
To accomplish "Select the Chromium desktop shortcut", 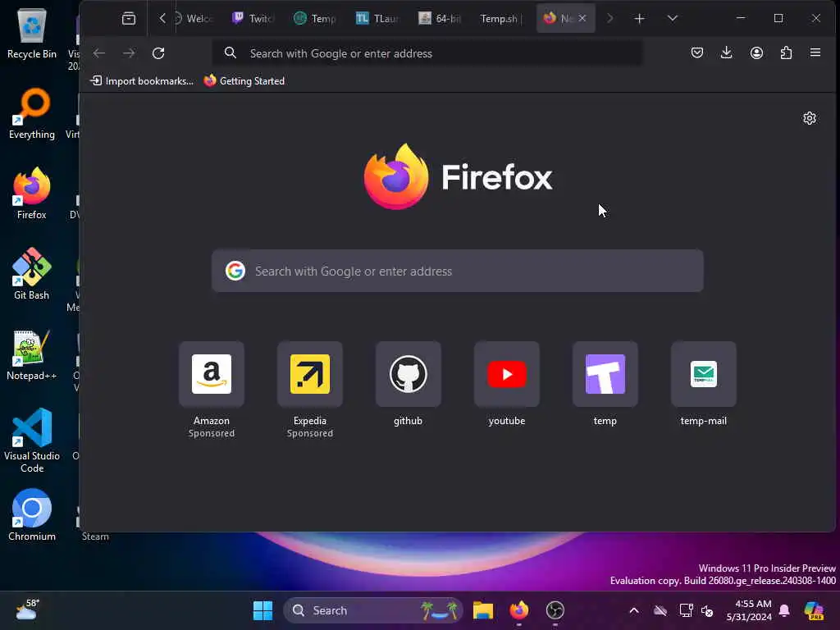I will point(32,515).
